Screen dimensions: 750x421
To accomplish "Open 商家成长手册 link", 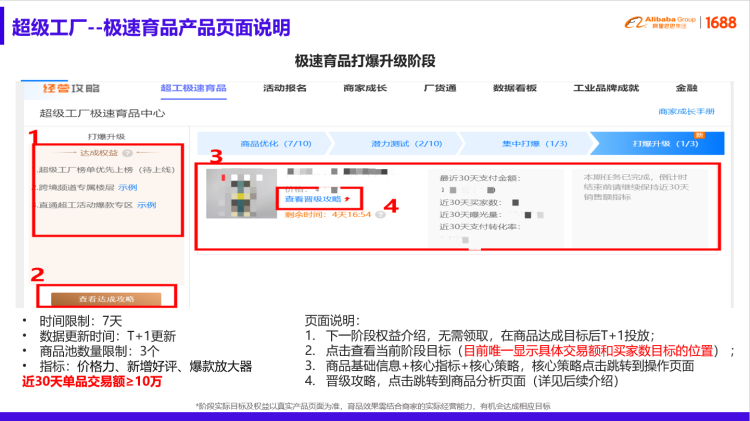I will [x=685, y=112].
